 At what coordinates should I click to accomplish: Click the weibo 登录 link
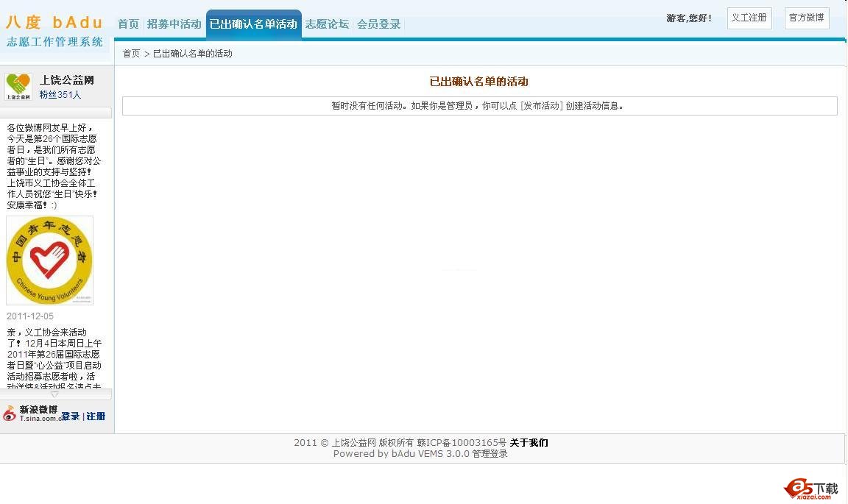click(x=71, y=416)
